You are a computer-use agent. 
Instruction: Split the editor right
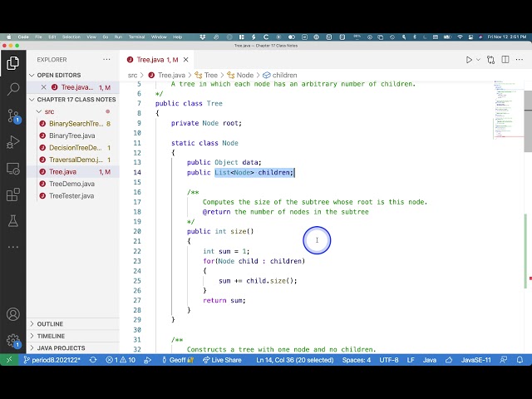(505, 60)
